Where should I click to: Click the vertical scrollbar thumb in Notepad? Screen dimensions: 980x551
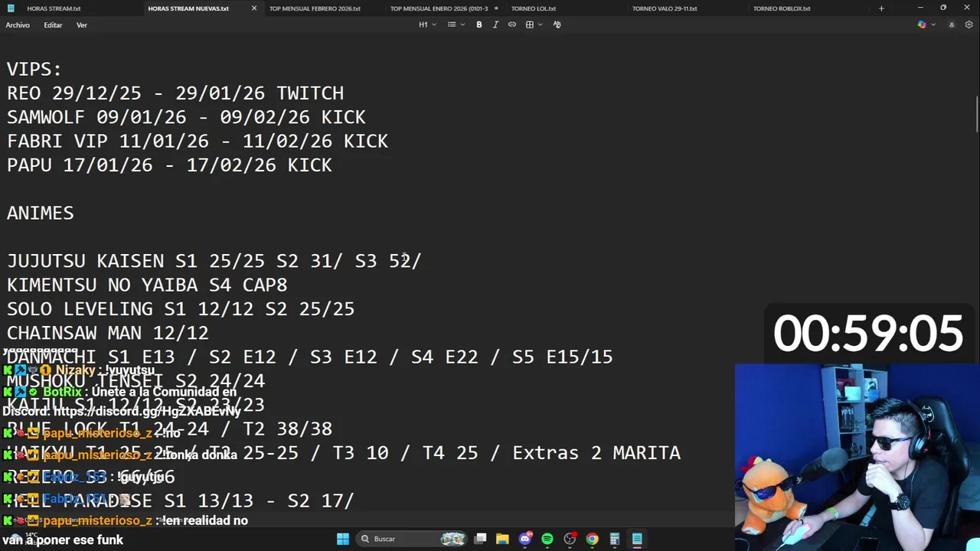tap(976, 113)
